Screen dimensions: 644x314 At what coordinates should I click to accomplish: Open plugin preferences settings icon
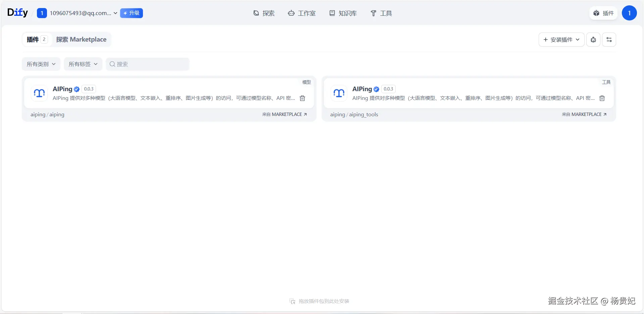click(609, 40)
